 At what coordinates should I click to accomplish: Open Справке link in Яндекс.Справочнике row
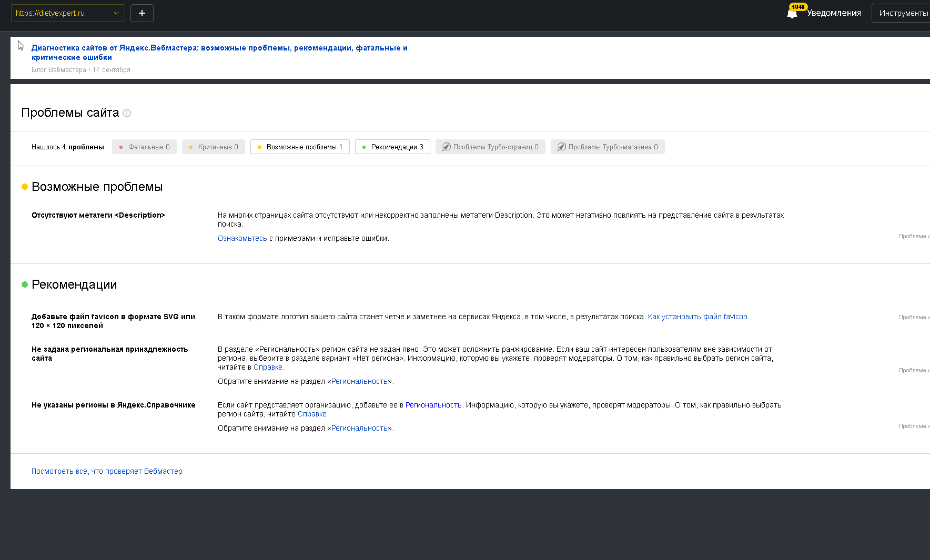pos(312,414)
